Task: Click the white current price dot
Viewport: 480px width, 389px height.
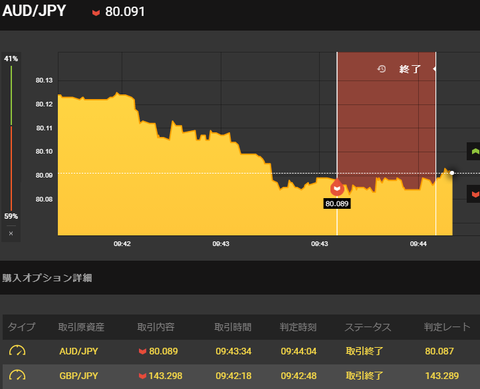Action: (x=452, y=173)
